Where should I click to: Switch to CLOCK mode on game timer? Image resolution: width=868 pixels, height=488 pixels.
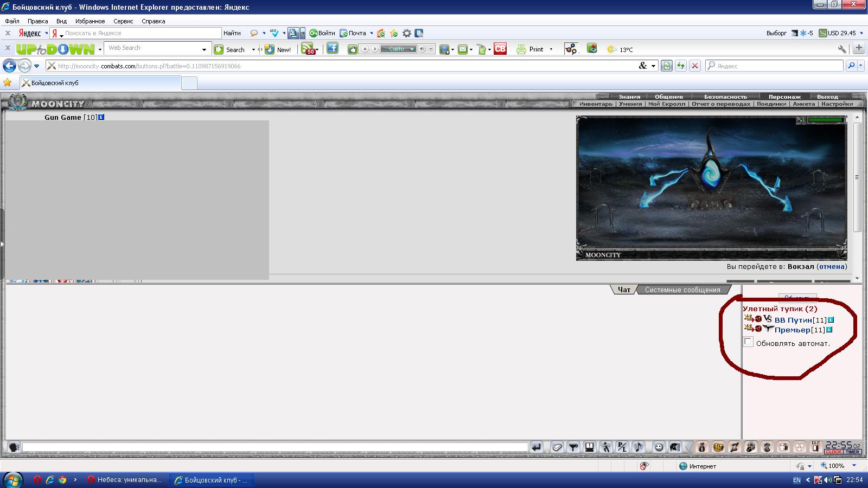[x=833, y=452]
